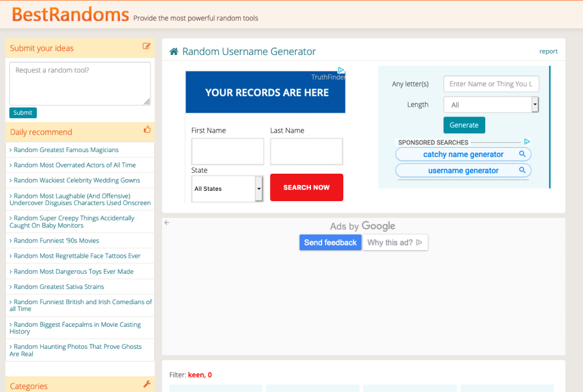Open the All States dropdown
The width and height of the screenshot is (583, 392).
point(227,189)
